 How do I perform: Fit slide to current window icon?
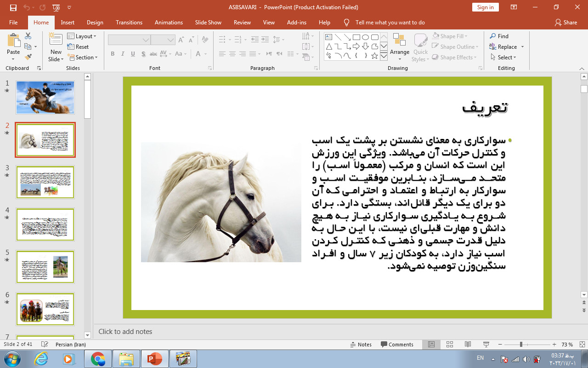coord(582,345)
